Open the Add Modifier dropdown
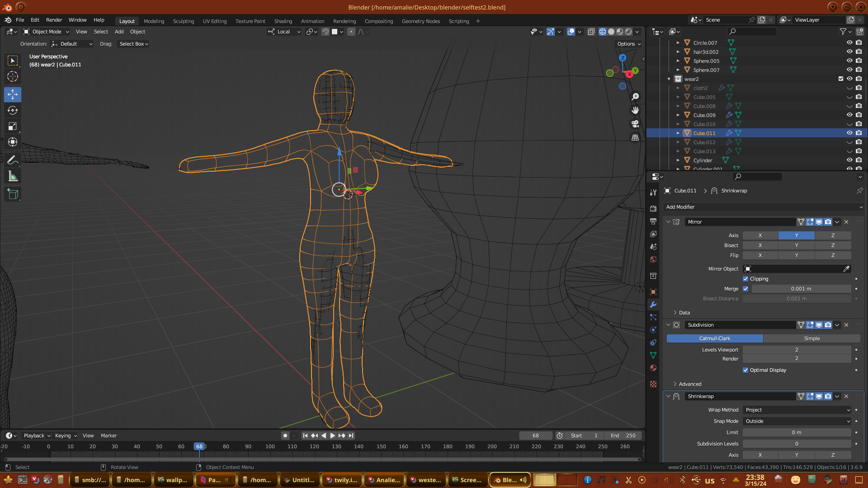The width and height of the screenshot is (868, 488). (764, 207)
